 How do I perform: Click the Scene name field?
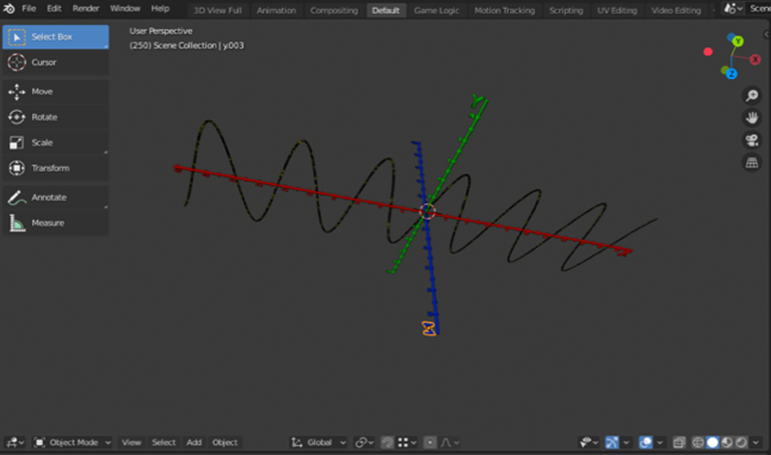[759, 9]
